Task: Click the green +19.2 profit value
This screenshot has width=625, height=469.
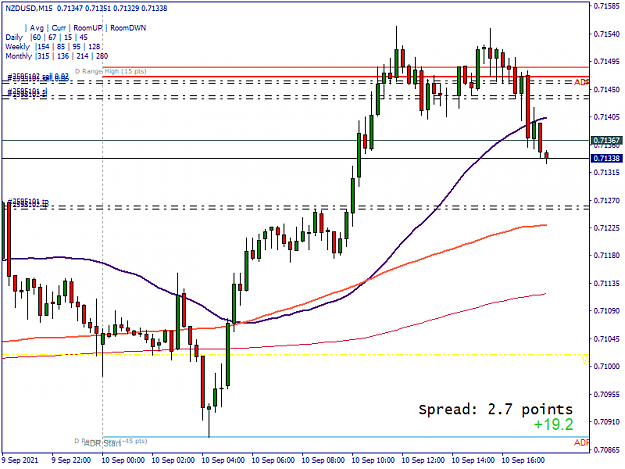Action: [x=553, y=424]
